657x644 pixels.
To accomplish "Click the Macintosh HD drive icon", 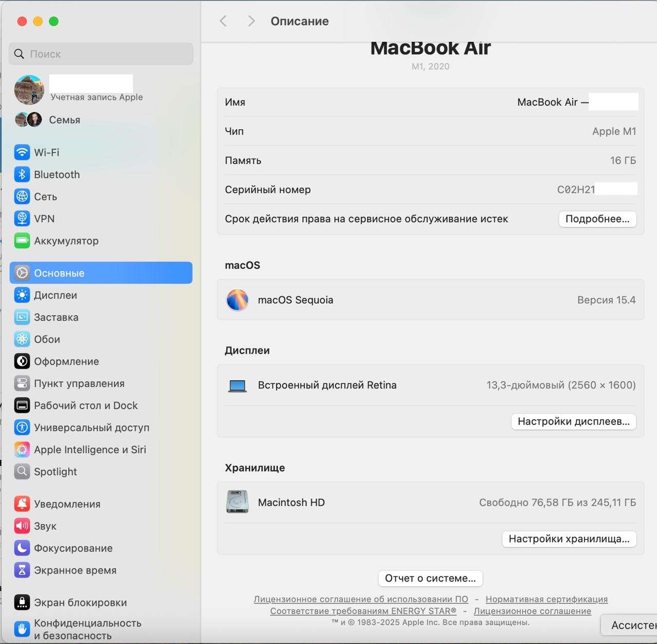I will 237,502.
